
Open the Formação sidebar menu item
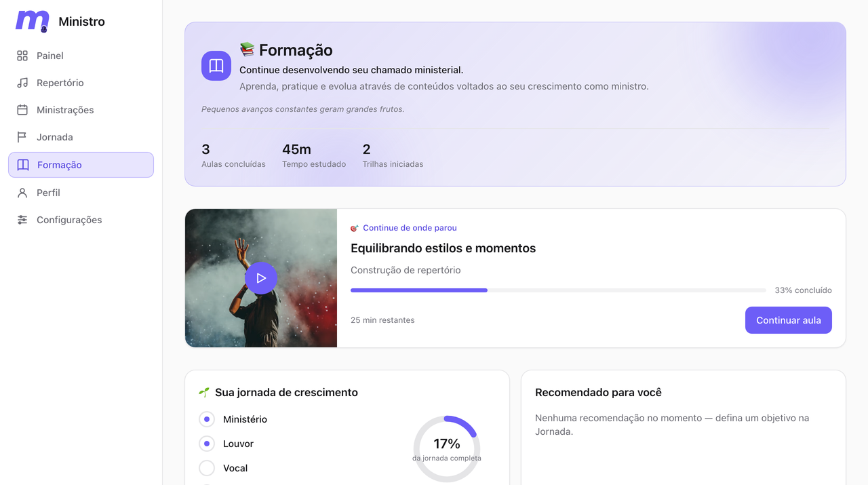click(81, 165)
